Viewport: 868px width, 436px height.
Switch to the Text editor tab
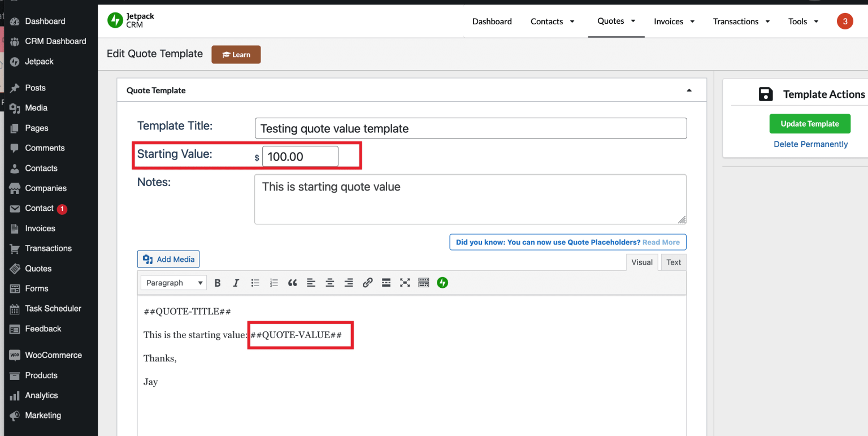click(673, 262)
